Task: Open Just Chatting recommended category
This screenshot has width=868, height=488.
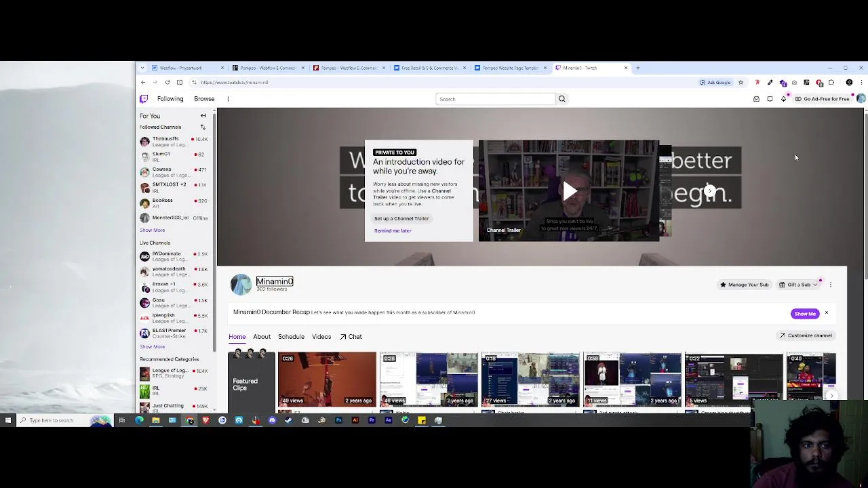Action: coord(174,407)
